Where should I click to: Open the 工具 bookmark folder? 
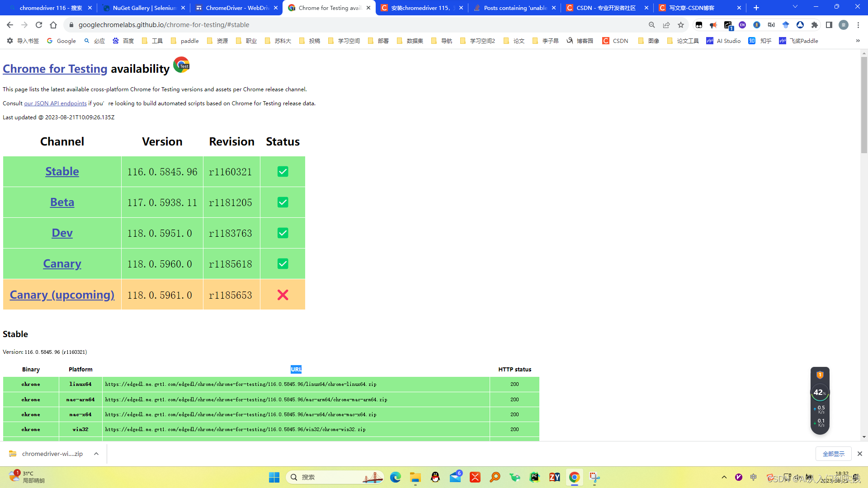point(152,41)
